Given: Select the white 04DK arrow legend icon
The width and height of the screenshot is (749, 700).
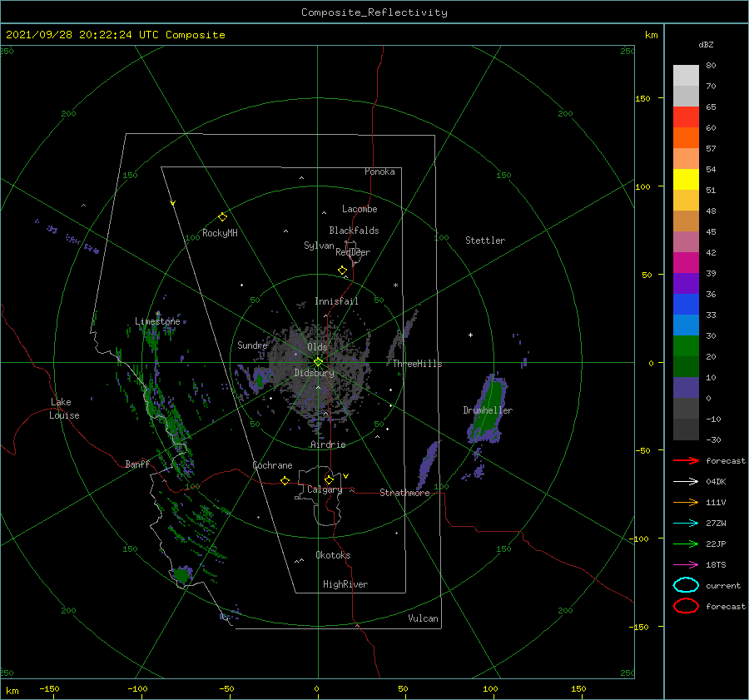Looking at the screenshot, I should [x=686, y=482].
